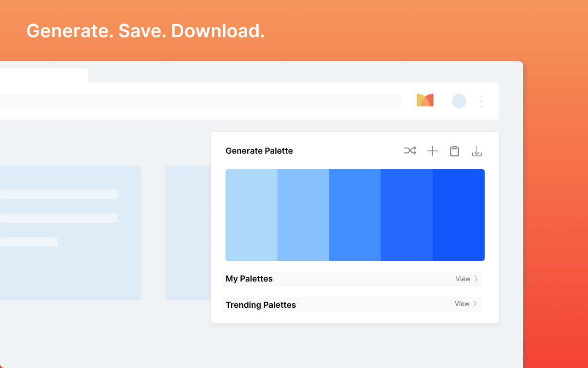
Task: Expand My Palettes chevron arrow
Action: [x=476, y=279]
